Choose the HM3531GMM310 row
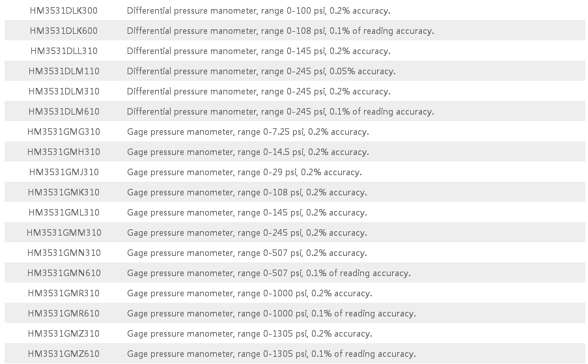 [x=295, y=233]
